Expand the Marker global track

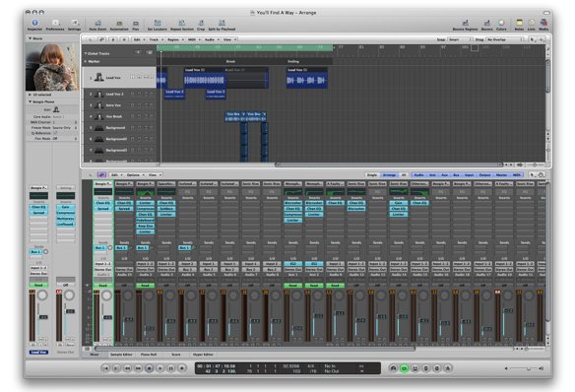click(86, 62)
